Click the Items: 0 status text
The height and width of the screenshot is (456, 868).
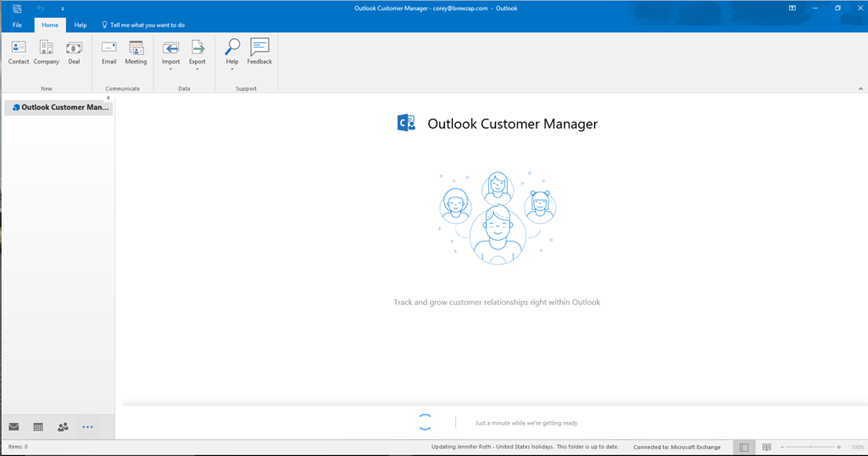pos(18,447)
